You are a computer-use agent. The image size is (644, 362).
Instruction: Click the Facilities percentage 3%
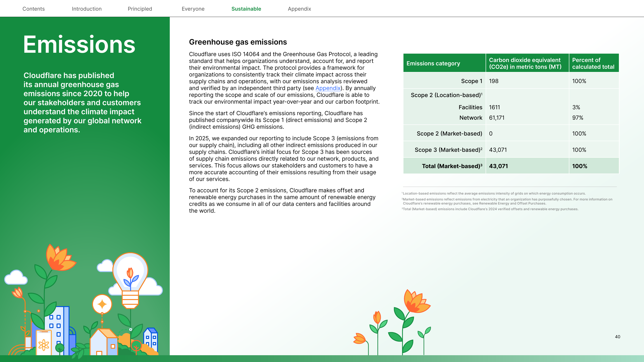click(576, 107)
